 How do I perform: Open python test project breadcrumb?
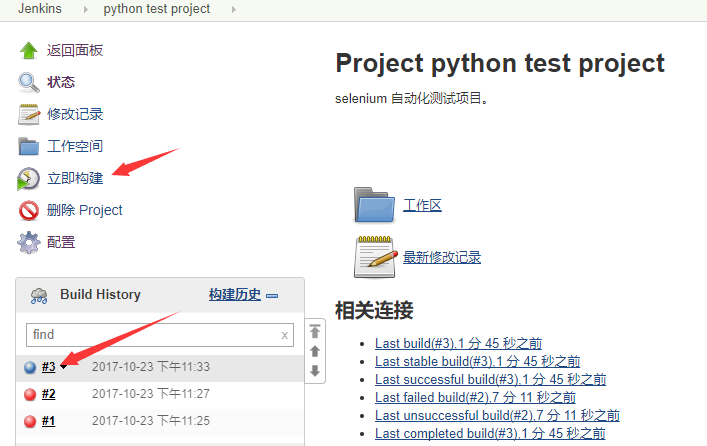157,9
